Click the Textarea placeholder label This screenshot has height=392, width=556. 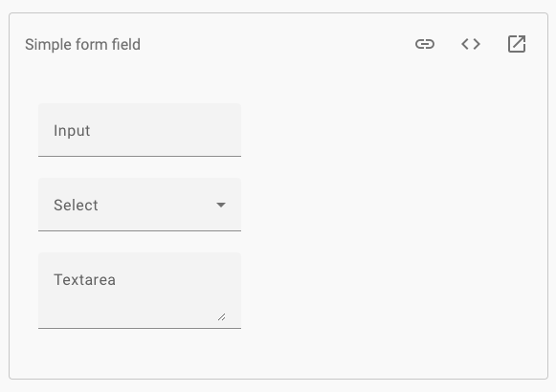[x=85, y=280]
